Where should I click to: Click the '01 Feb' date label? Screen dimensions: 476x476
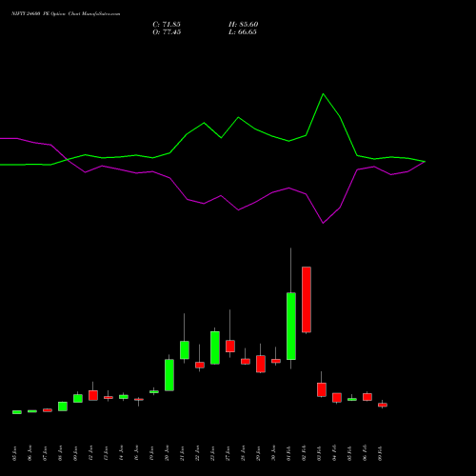pyautogui.click(x=288, y=453)
